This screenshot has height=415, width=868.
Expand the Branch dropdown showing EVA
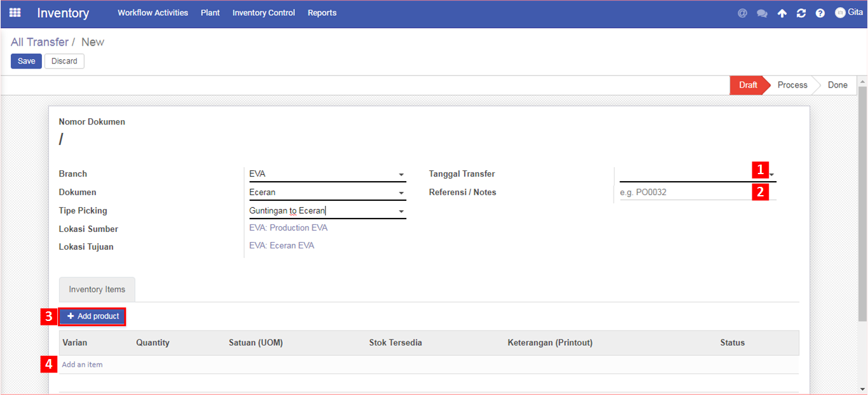pos(327,174)
